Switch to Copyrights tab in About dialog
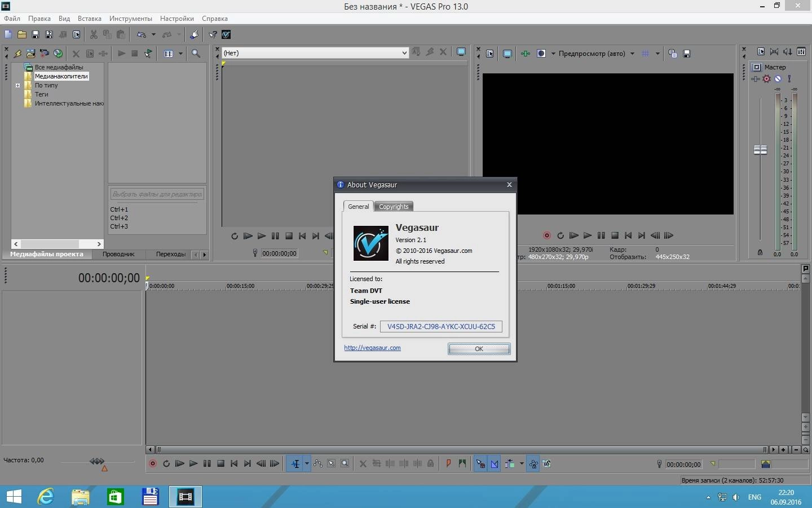The height and width of the screenshot is (508, 812). 394,207
